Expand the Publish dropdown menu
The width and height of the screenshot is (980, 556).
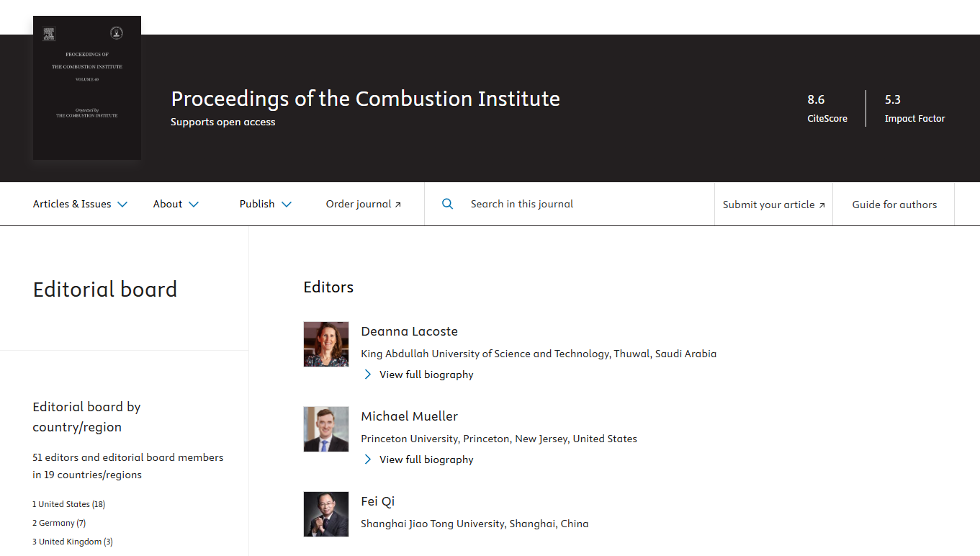click(x=266, y=204)
